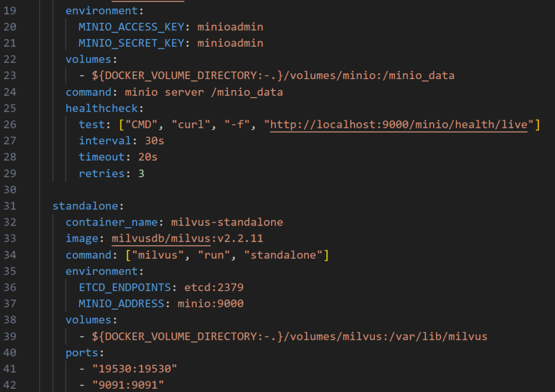The height and width of the screenshot is (392, 555).
Task: Click the timeout value 20s
Action: pyautogui.click(x=147, y=157)
